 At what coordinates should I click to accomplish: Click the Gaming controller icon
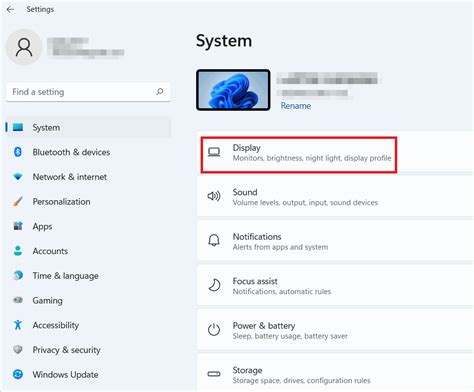point(18,300)
